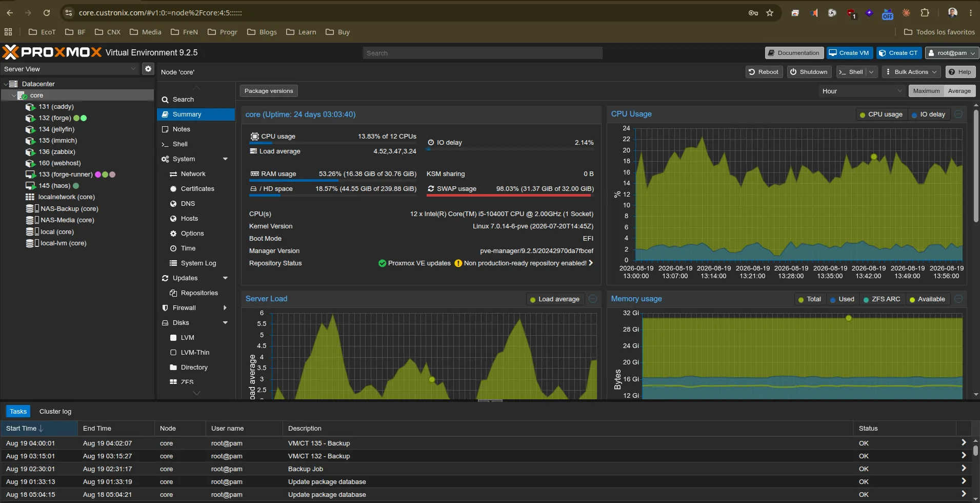
Task: Open Bulk Actions menu
Action: coord(911,72)
